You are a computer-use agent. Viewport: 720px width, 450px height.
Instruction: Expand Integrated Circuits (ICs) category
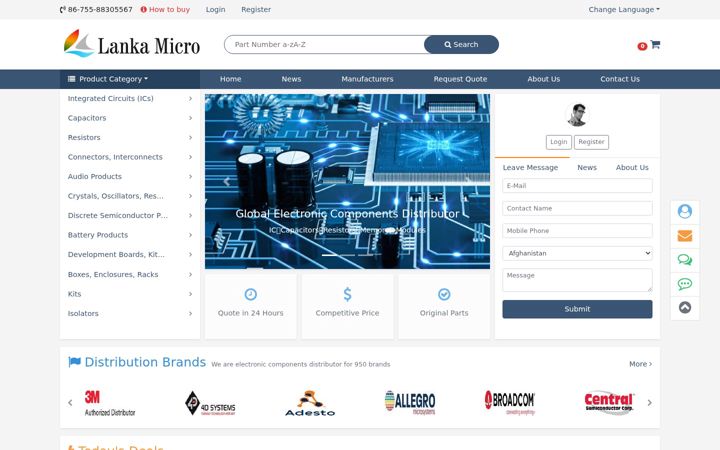click(130, 98)
